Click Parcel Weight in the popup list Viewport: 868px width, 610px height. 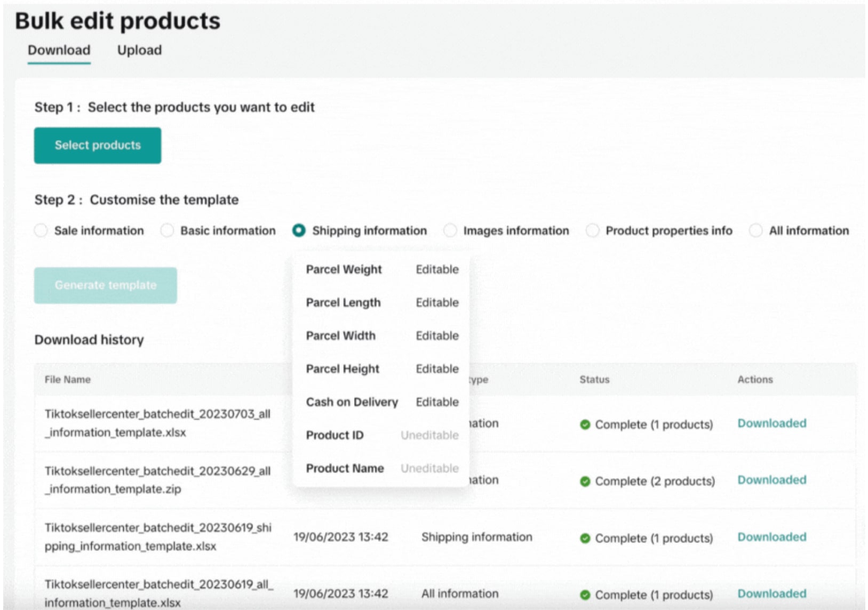point(344,269)
